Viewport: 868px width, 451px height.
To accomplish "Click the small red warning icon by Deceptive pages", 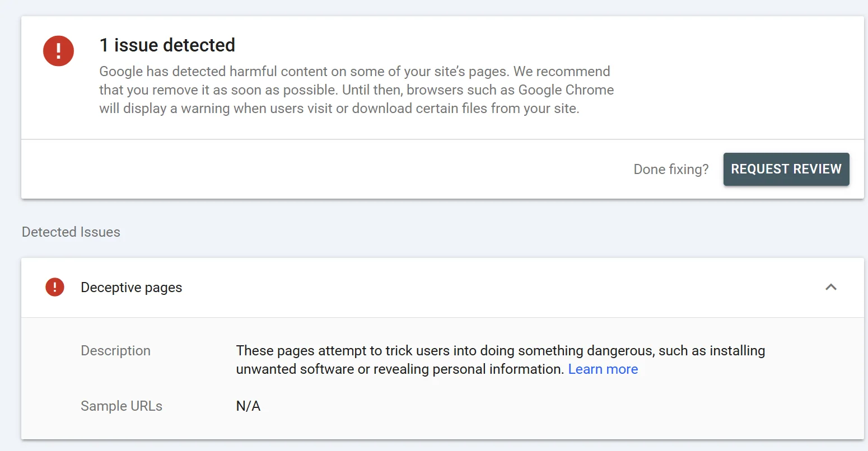I will tap(55, 288).
